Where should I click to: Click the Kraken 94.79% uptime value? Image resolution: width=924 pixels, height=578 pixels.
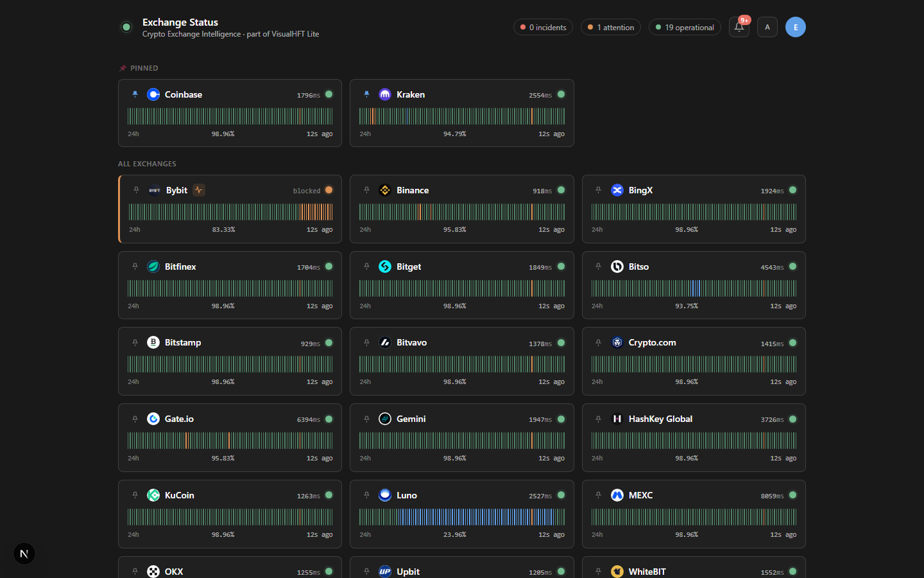point(455,134)
